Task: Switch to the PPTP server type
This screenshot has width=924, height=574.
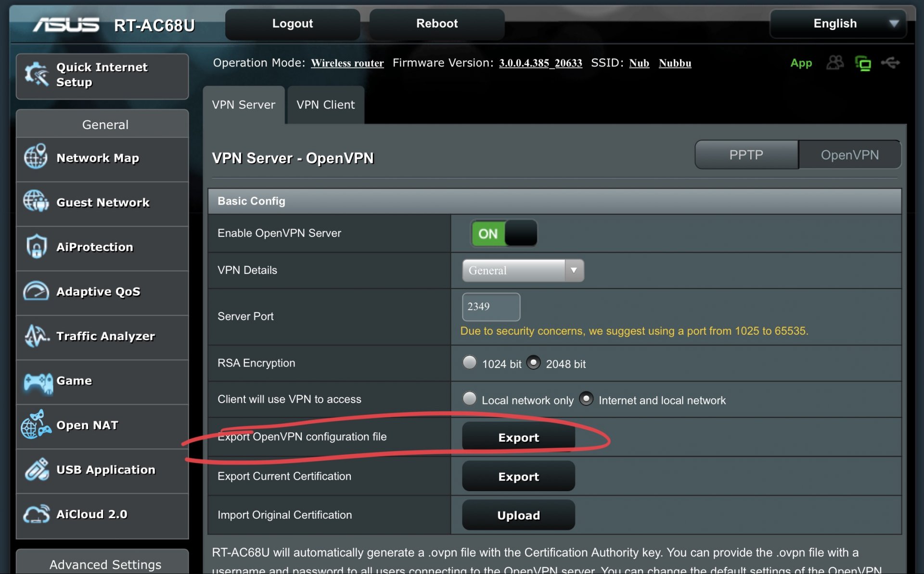Action: point(746,155)
